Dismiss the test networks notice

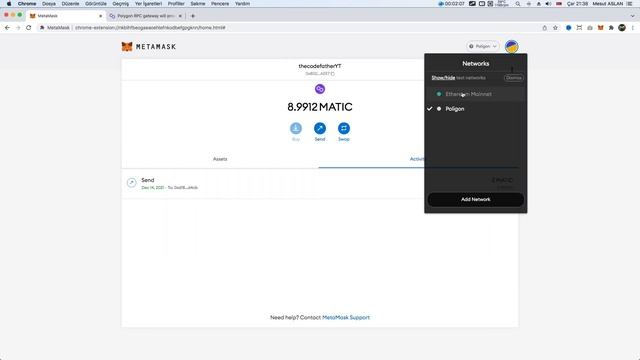[x=513, y=78]
